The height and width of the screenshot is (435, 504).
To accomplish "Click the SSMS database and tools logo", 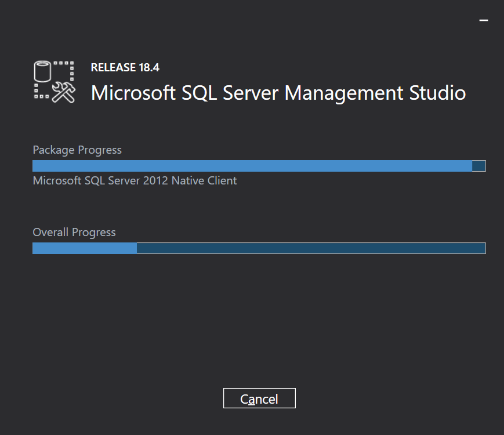I will tap(54, 81).
